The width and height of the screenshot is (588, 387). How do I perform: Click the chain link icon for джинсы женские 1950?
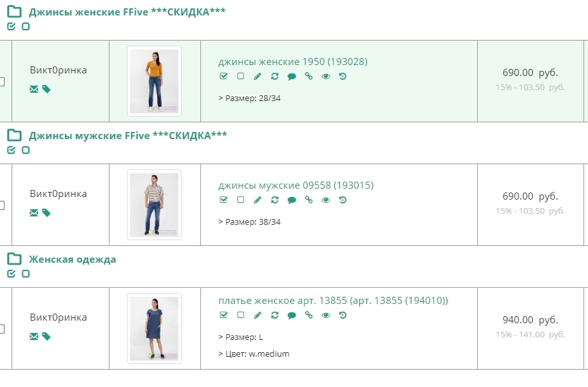(x=308, y=76)
